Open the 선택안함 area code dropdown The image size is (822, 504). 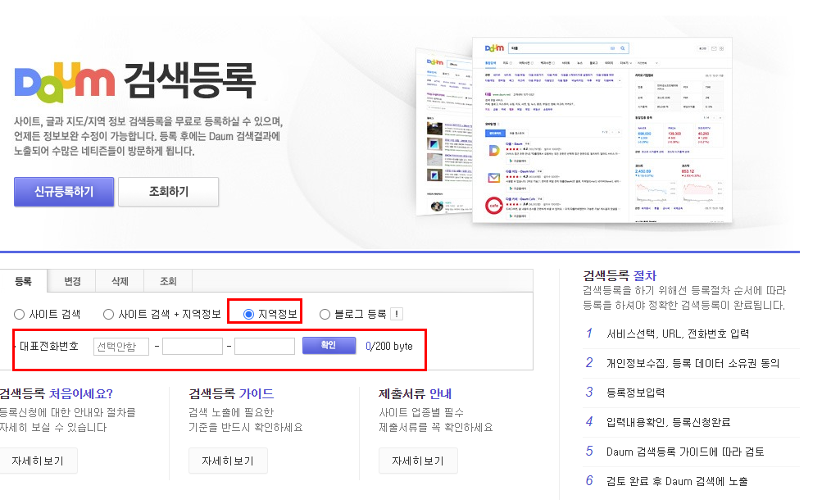[x=121, y=346]
